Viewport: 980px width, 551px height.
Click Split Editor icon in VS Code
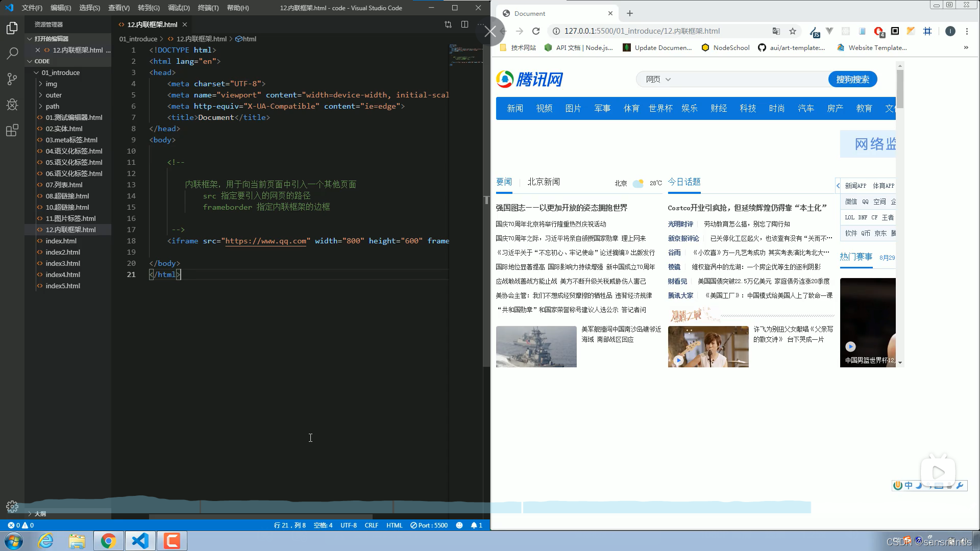(x=464, y=24)
